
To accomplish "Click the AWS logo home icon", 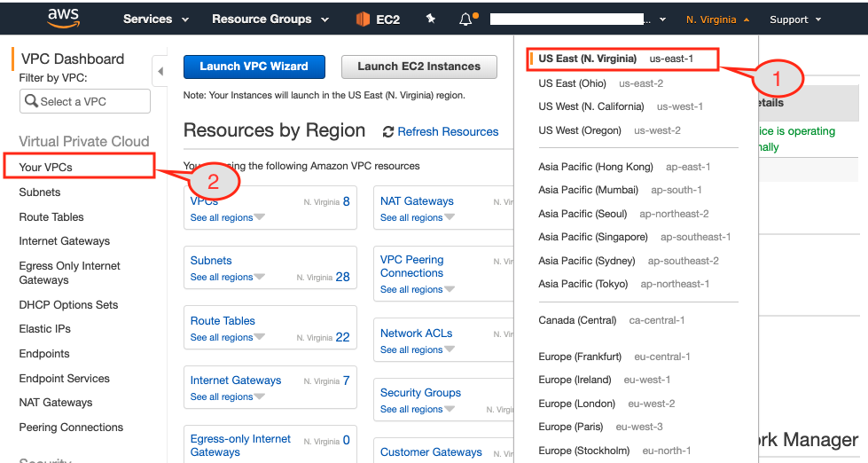I will click(x=63, y=19).
